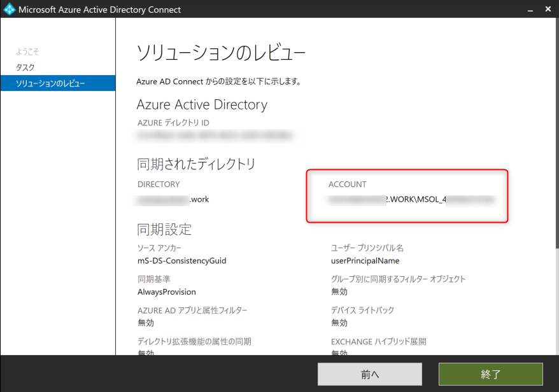Click the デバイス ライトバック label
Image resolution: width=559 pixels, height=392 pixels.
pos(362,311)
